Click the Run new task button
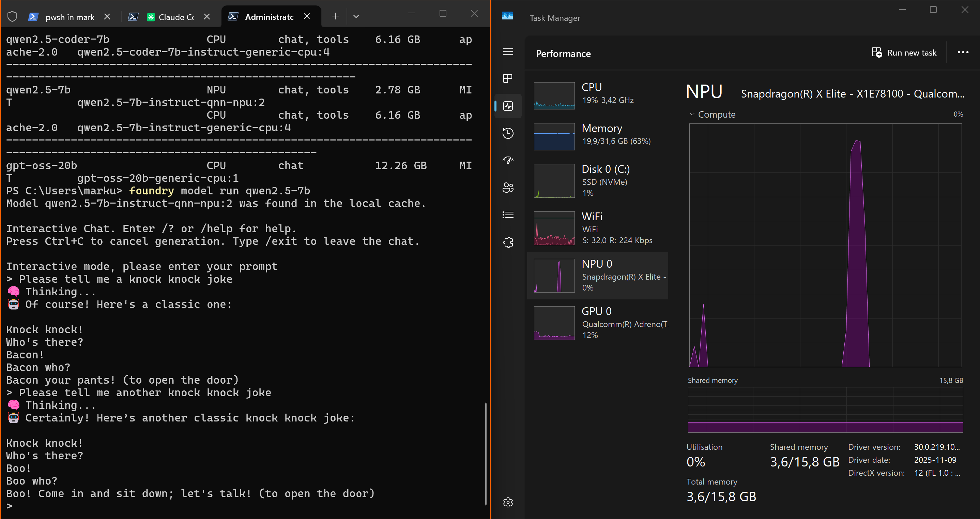Image resolution: width=980 pixels, height=519 pixels. point(904,53)
